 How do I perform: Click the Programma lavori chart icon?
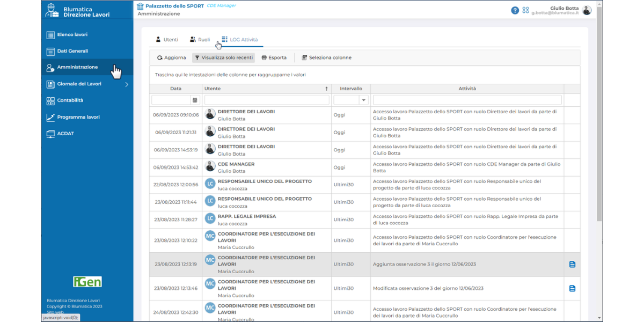pos(50,118)
